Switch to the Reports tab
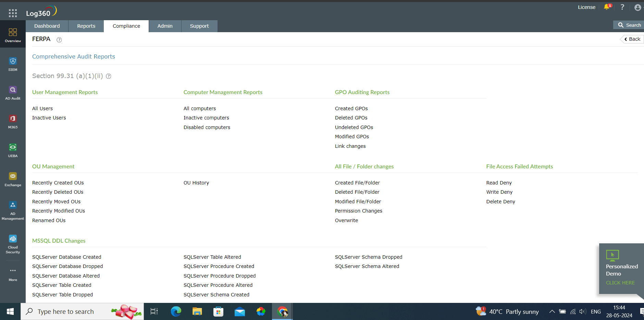The height and width of the screenshot is (320, 644). (x=86, y=26)
